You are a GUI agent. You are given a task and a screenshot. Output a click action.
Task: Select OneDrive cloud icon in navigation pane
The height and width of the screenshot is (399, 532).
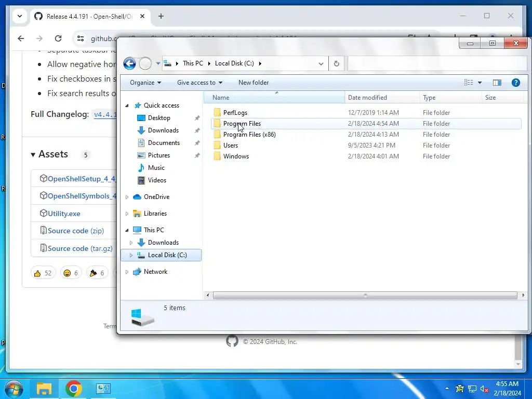(137, 197)
